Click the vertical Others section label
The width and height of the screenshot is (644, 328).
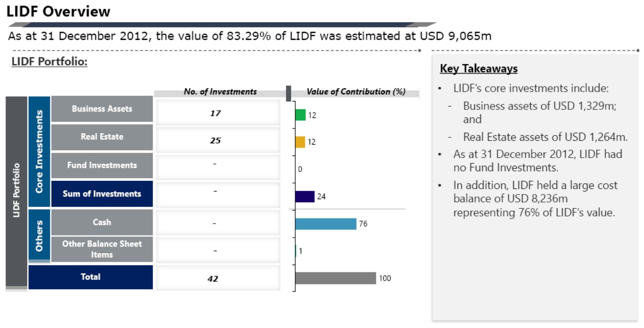39,235
